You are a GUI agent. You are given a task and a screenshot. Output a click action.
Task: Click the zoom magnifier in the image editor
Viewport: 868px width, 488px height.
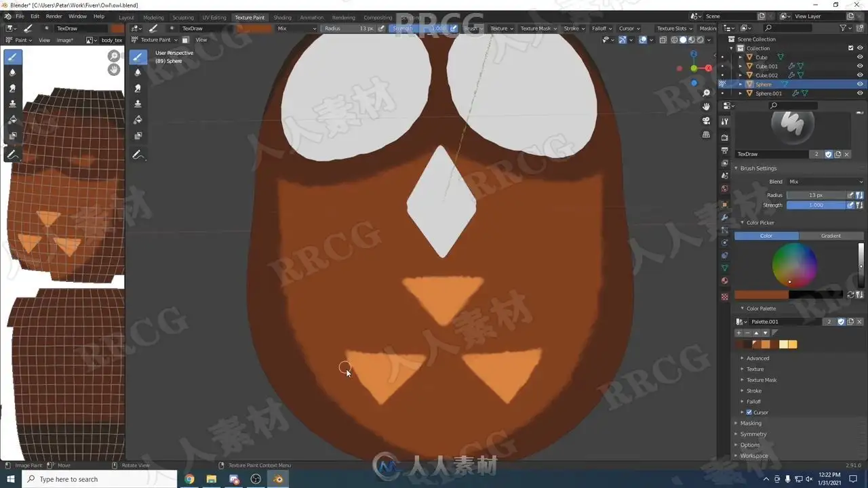pyautogui.click(x=114, y=56)
